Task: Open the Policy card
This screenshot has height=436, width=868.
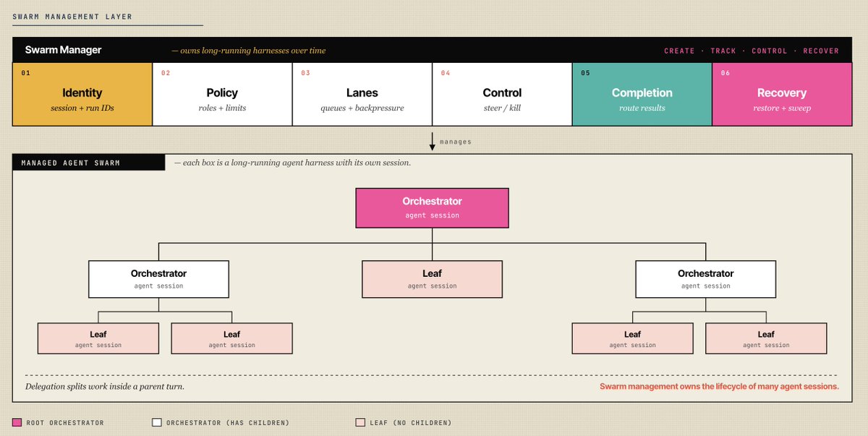Action: (222, 95)
